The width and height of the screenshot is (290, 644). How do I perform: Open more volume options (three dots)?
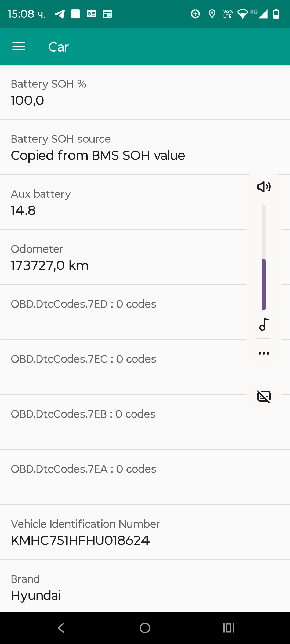tap(264, 353)
